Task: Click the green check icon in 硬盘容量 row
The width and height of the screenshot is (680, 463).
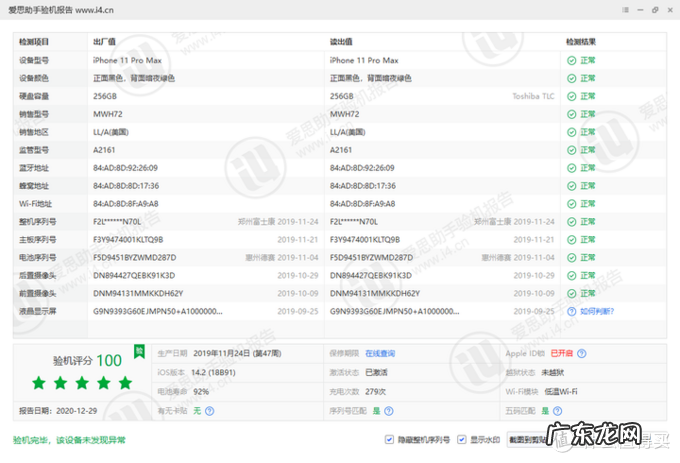Action: 572,96
